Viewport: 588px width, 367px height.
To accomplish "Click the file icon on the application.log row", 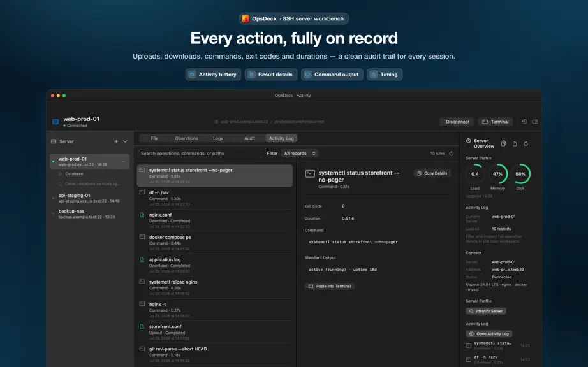I will (x=142, y=259).
